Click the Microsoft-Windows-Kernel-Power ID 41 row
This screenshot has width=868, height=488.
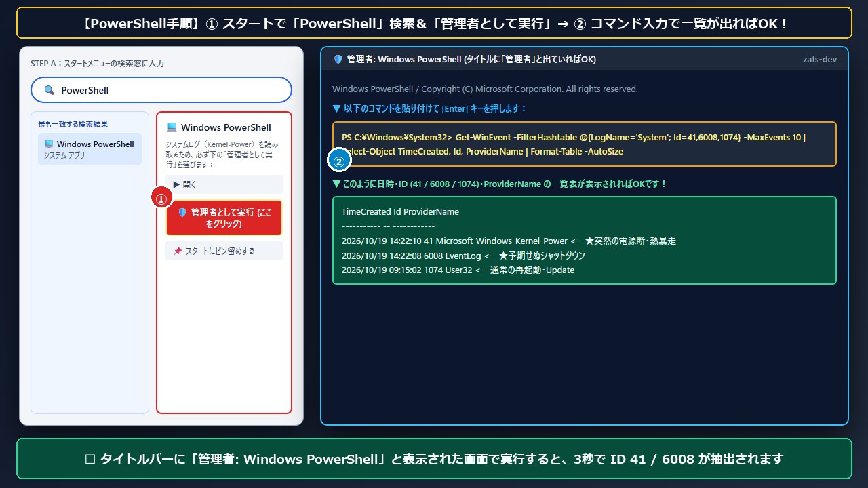[x=509, y=241]
